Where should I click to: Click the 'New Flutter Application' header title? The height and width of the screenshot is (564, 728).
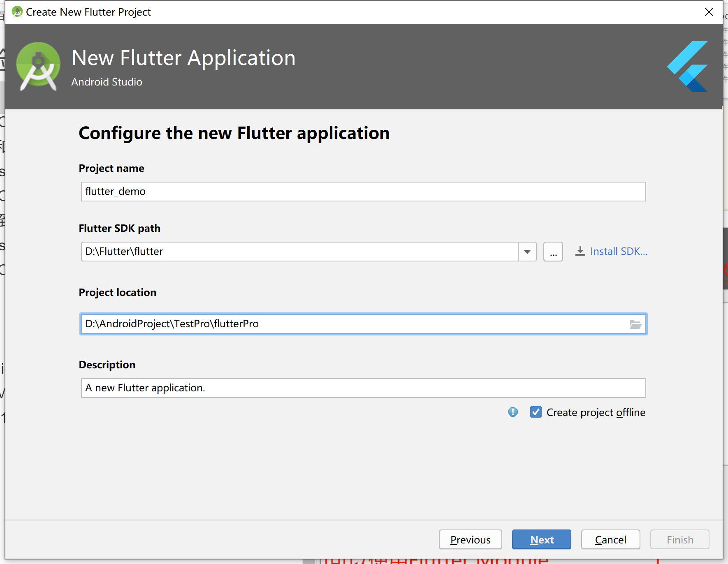coord(183,58)
